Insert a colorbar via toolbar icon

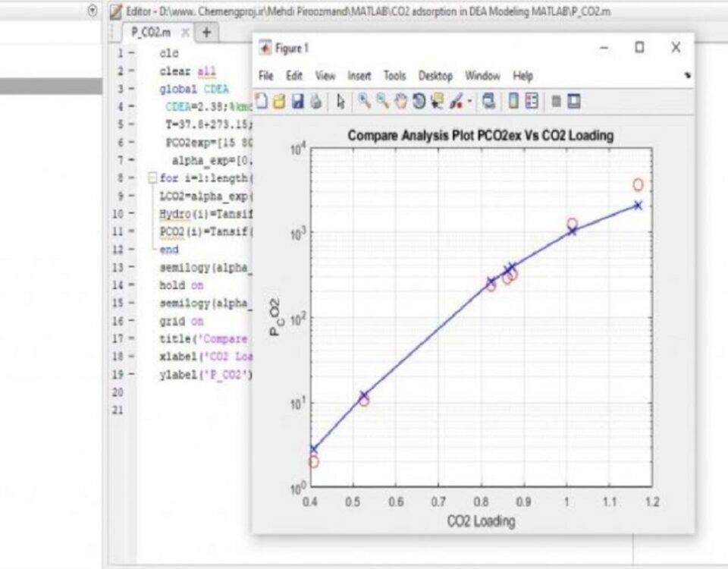coord(513,101)
